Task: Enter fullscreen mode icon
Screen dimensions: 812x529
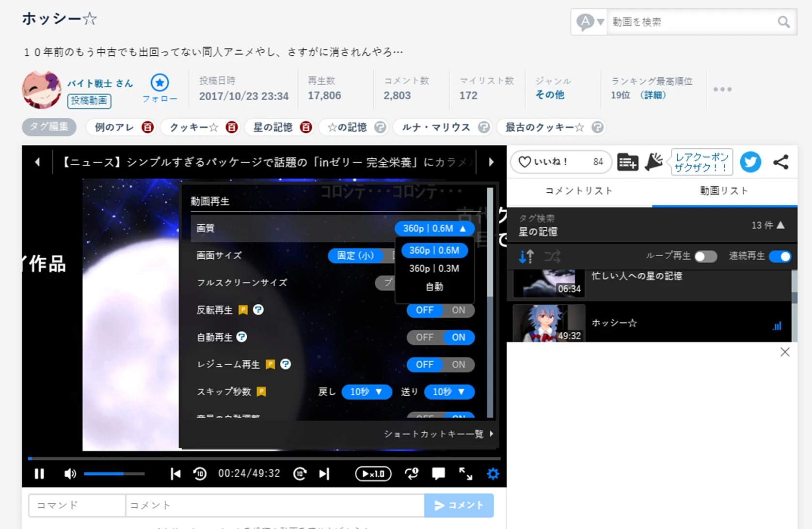Action: point(465,473)
